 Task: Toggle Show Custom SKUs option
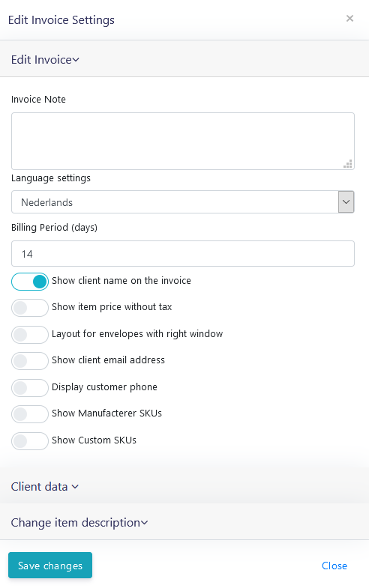pyautogui.click(x=30, y=441)
